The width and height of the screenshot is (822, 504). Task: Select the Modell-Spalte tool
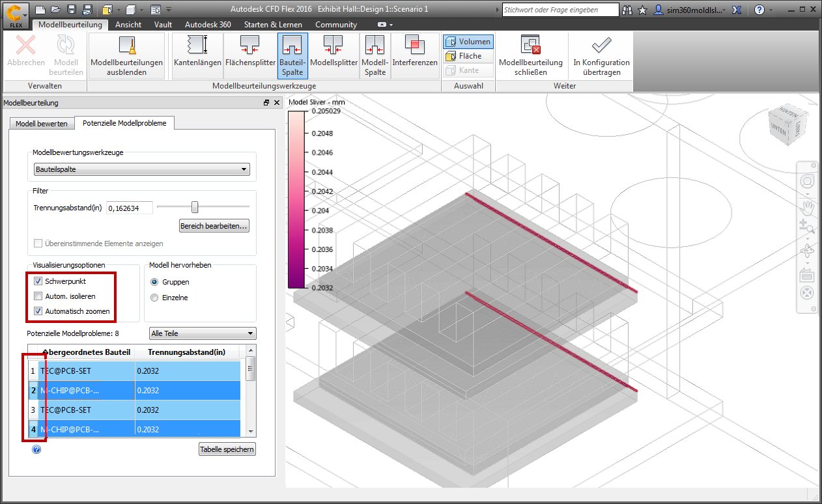pos(375,56)
